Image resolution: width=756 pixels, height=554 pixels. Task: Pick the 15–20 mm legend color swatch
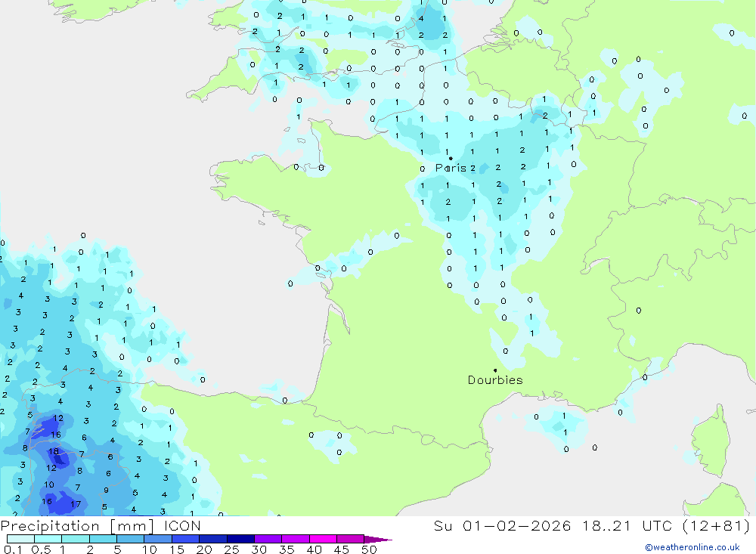coord(185,539)
